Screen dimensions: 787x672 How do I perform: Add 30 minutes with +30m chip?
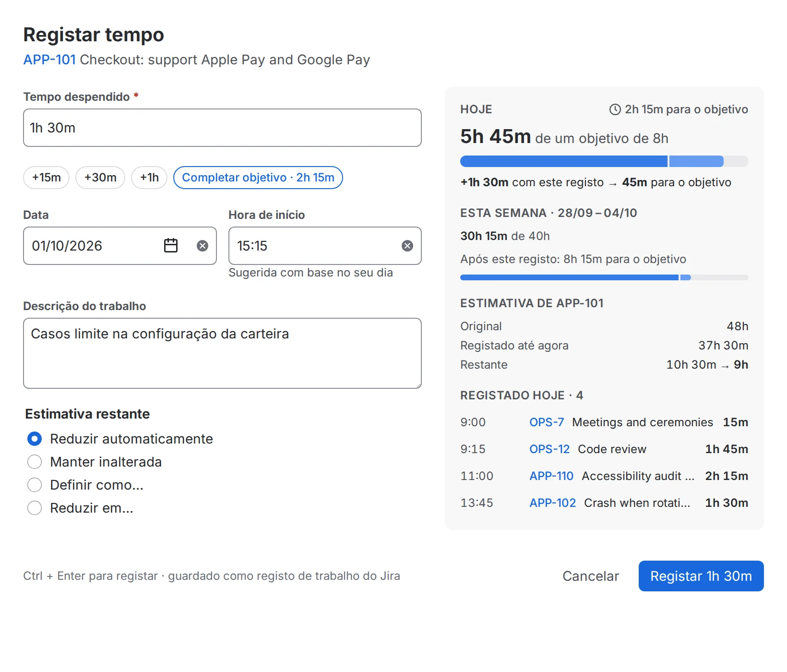[100, 178]
